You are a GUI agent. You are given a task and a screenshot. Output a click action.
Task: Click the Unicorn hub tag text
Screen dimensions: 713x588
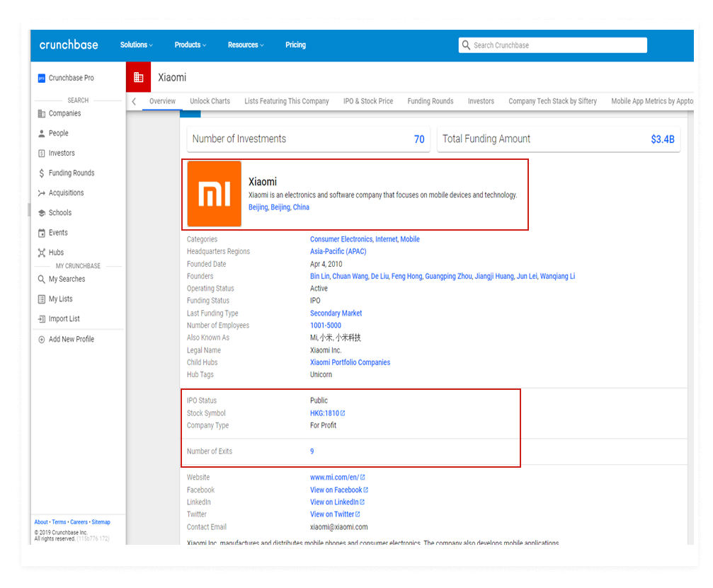click(x=321, y=374)
